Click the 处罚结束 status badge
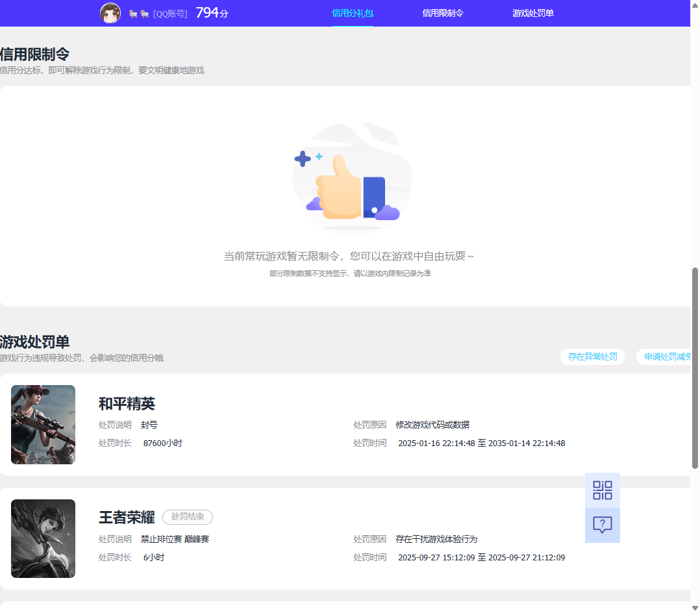The height and width of the screenshot is (613, 700). click(x=188, y=517)
